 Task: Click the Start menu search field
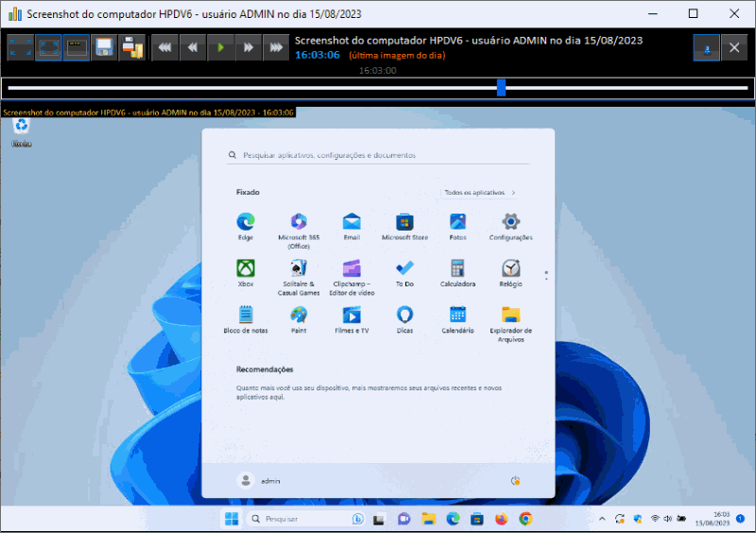[379, 155]
